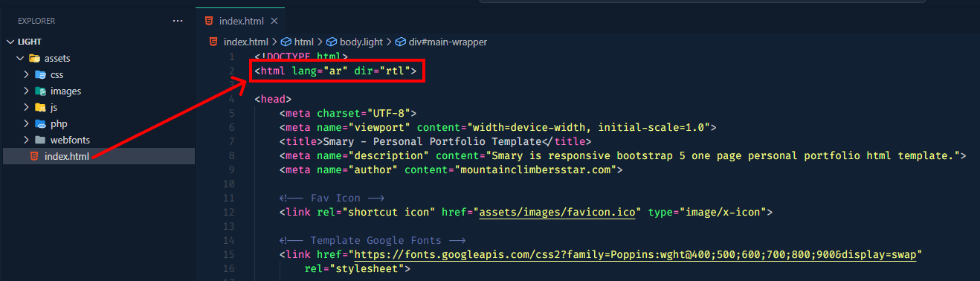Select the webfonts folder name
The image size is (980, 281).
70,140
